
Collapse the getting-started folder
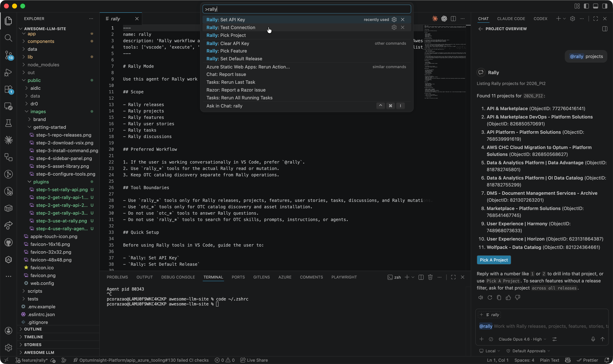click(49, 127)
